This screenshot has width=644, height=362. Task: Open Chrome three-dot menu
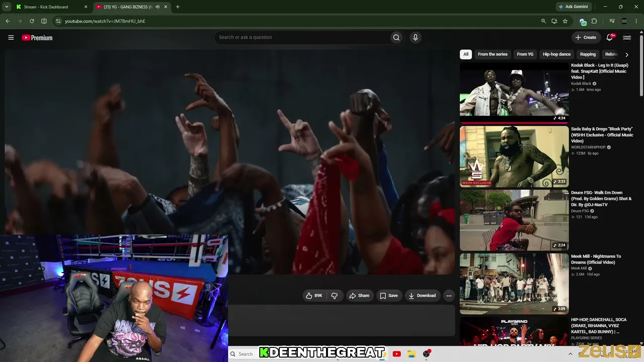[x=636, y=21]
